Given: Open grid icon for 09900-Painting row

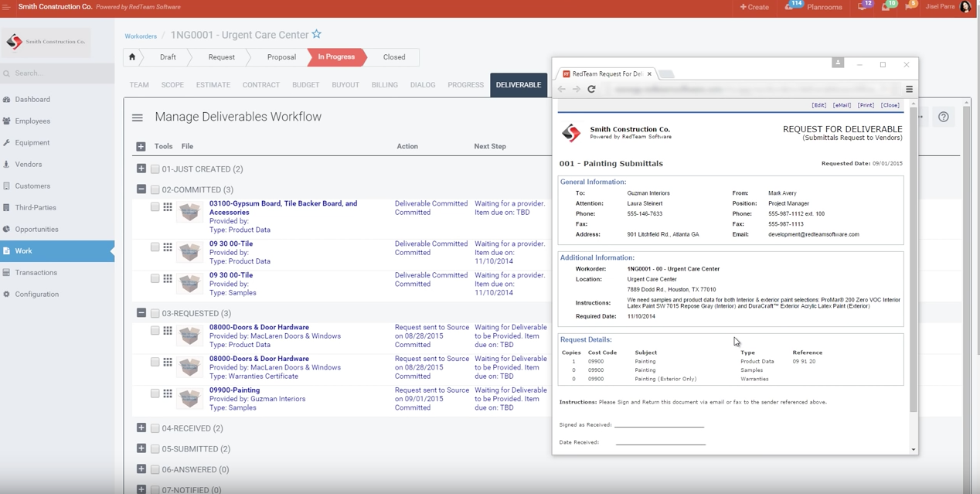Looking at the screenshot, I should click(x=168, y=393).
